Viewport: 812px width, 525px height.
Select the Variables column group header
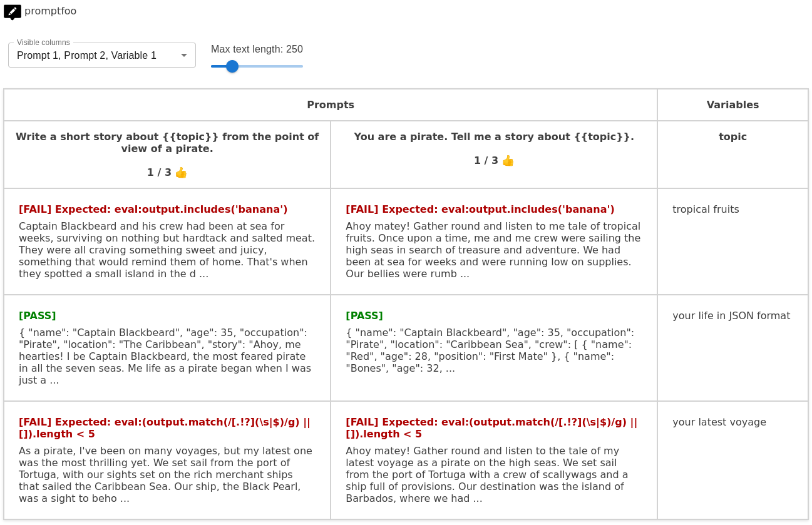pyautogui.click(x=732, y=105)
